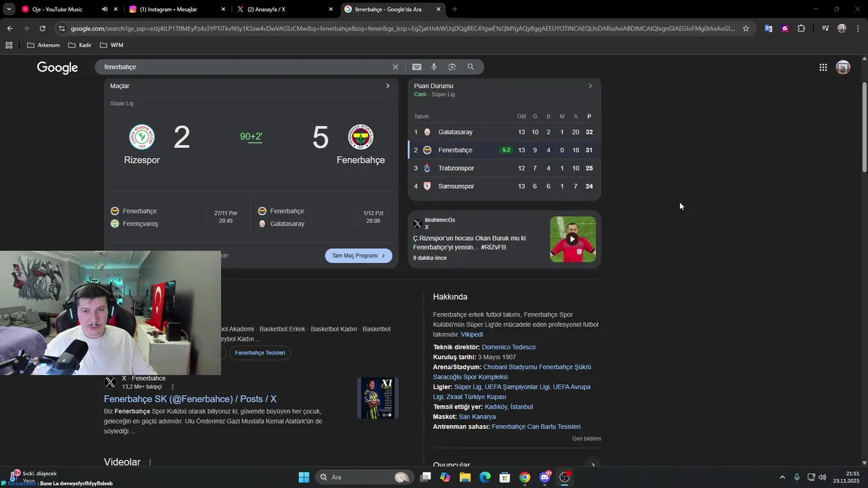Screen dimensions: 868x488
Task: Open the bookmarks apps grid shortcut
Action: pyautogui.click(x=9, y=45)
